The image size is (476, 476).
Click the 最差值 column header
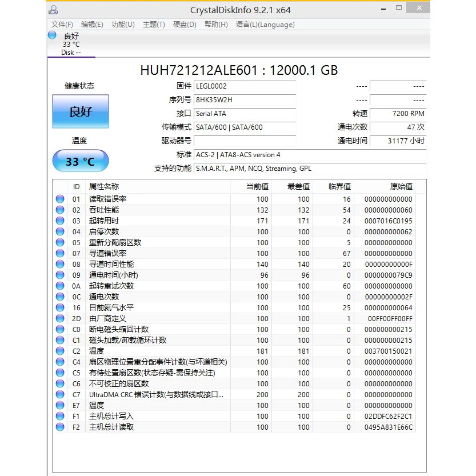point(292,186)
